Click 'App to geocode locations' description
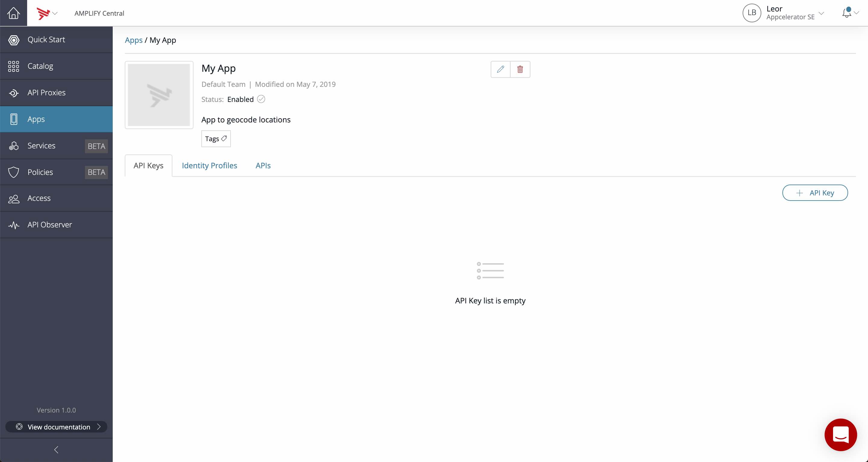 (x=246, y=120)
